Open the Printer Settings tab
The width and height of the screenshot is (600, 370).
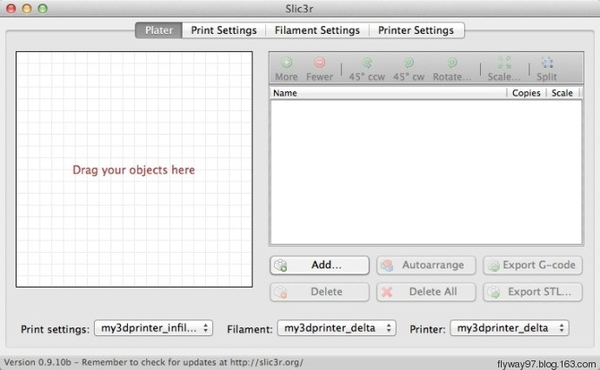click(416, 30)
